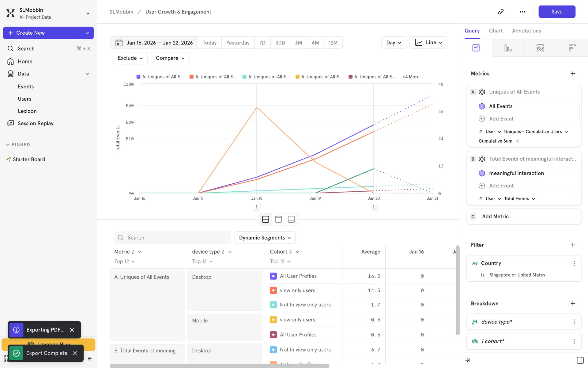Image resolution: width=588 pixels, height=368 pixels.
Task: Click the copy link icon in header
Action: [501, 12]
